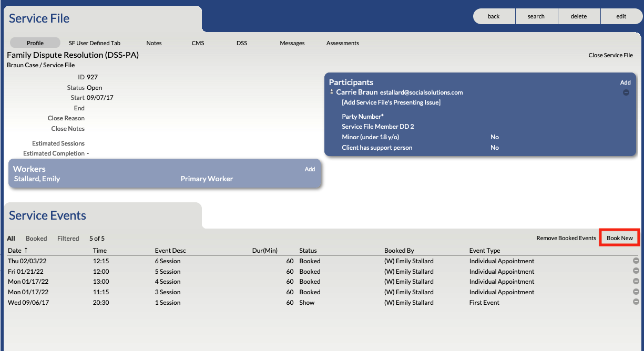The height and width of the screenshot is (351, 644).
Task: Remove the 4 Session event row
Action: 636,281
